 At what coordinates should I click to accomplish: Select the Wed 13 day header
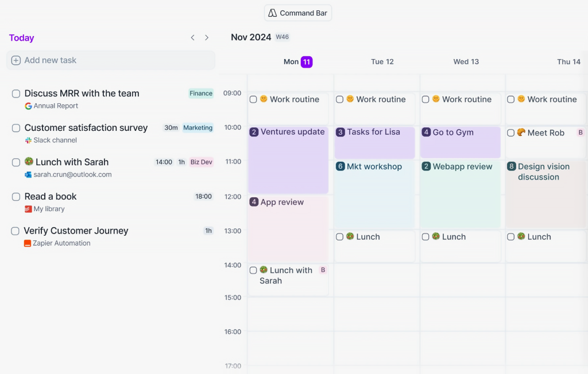pyautogui.click(x=466, y=62)
